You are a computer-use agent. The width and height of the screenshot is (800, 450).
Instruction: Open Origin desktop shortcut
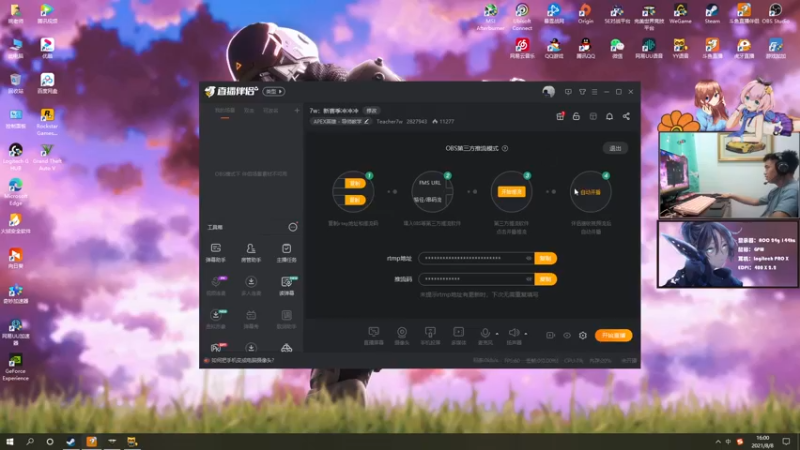[x=585, y=14]
